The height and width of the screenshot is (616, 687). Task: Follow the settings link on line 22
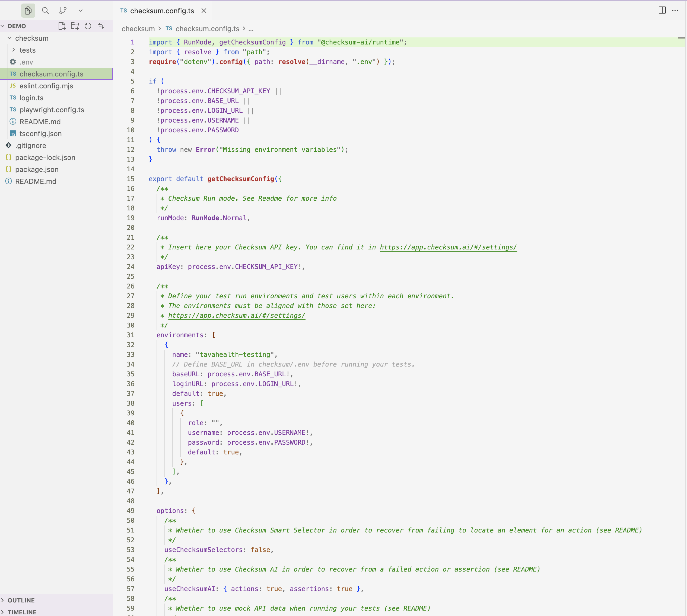click(x=448, y=248)
